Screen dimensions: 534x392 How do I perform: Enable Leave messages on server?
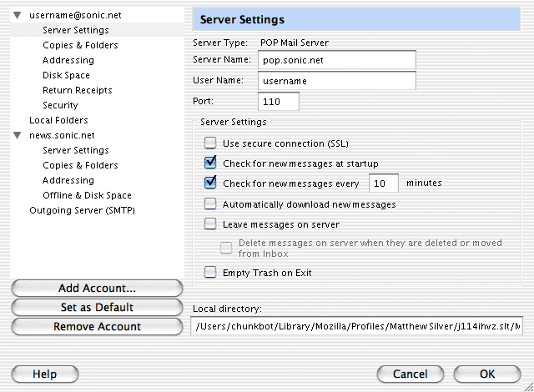210,224
